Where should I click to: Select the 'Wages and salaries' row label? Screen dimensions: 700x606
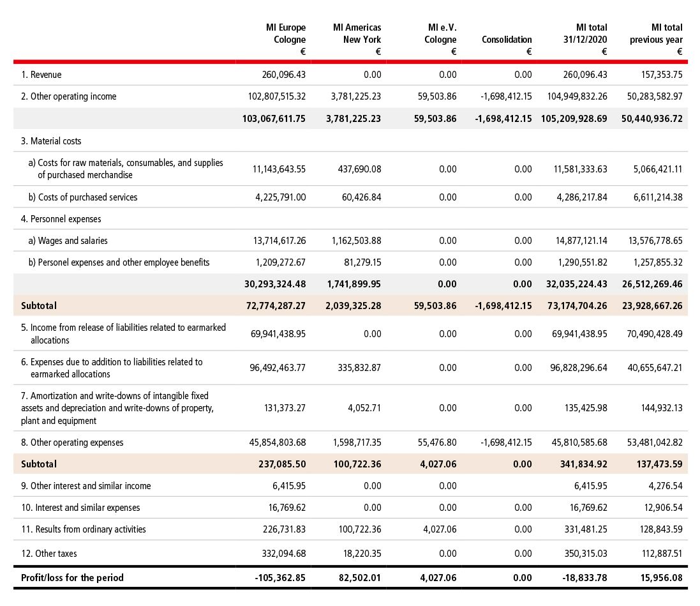68,241
